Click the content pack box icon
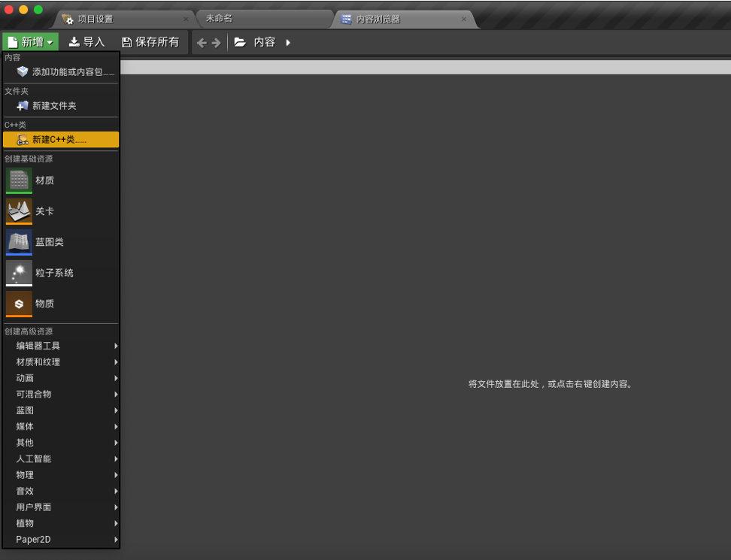Viewport: 731px width, 560px height. point(23,71)
